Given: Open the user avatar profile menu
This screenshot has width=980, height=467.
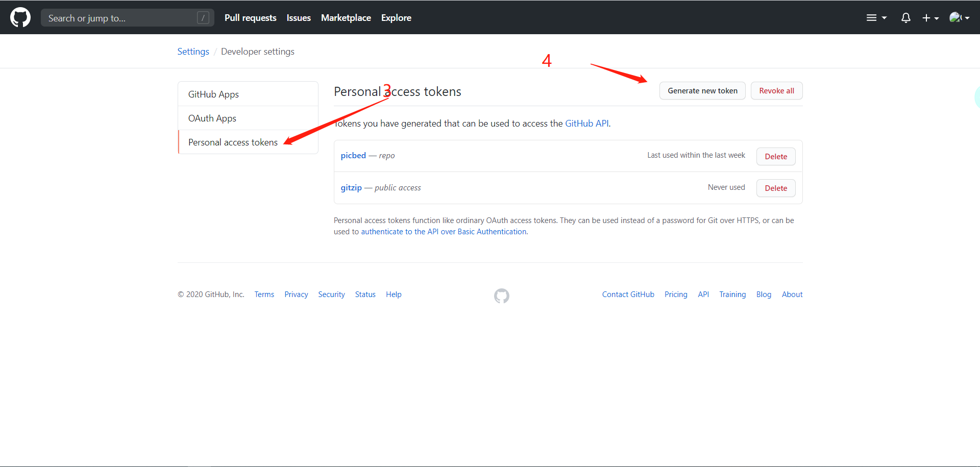Looking at the screenshot, I should pos(959,17).
